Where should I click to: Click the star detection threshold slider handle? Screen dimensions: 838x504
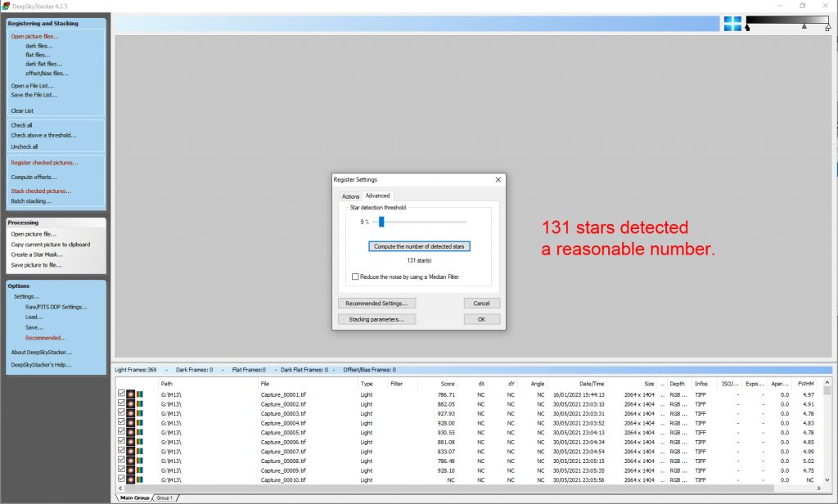click(381, 222)
